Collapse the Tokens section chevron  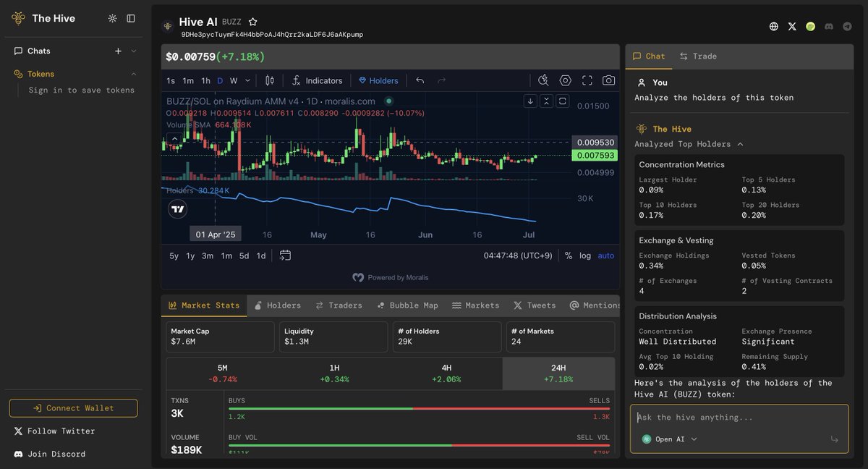[x=134, y=74]
